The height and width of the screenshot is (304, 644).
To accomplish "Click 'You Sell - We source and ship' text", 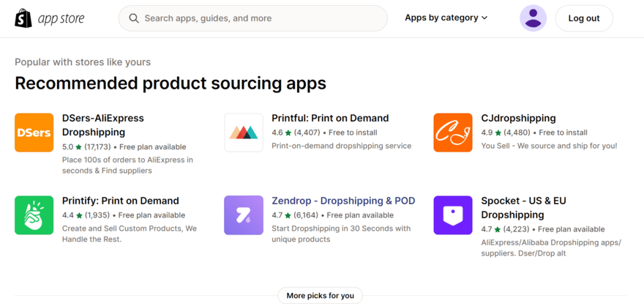I will (x=549, y=146).
